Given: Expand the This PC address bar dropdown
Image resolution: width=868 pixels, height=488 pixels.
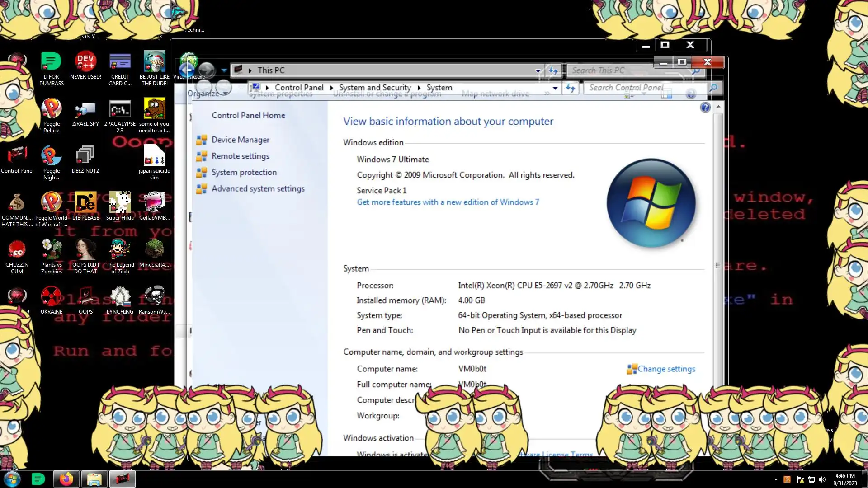Looking at the screenshot, I should (538, 70).
